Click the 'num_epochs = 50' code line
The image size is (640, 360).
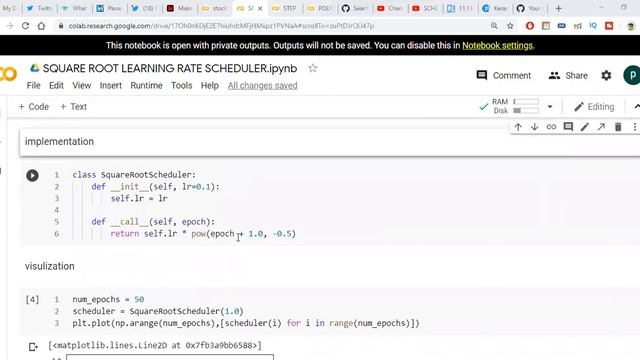point(108,299)
